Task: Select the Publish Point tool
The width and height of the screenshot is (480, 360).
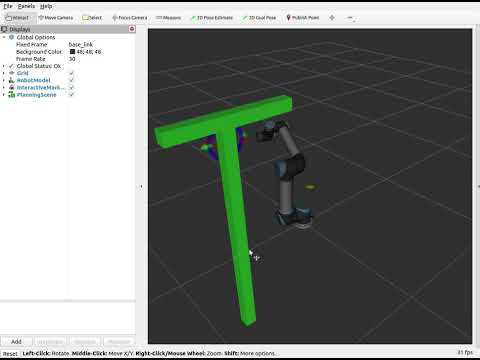Action: point(303,18)
